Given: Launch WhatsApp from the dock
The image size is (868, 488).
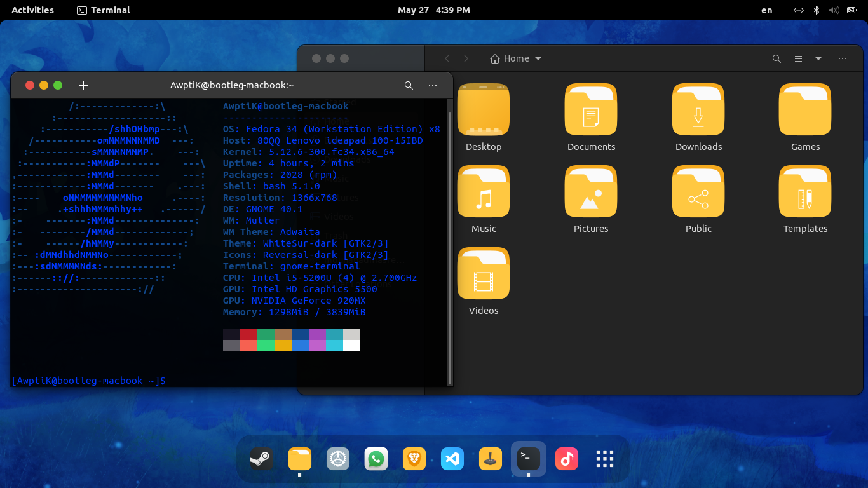Looking at the screenshot, I should 376,459.
